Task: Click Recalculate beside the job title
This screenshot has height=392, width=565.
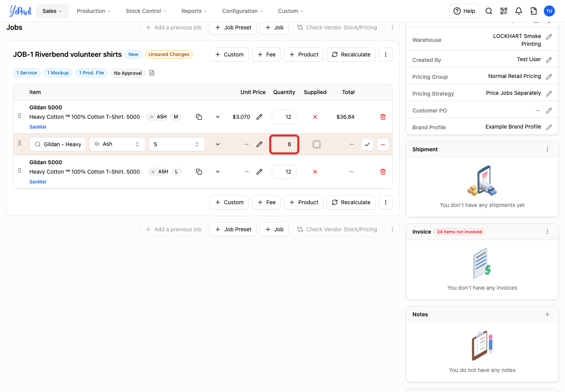Action: click(351, 54)
